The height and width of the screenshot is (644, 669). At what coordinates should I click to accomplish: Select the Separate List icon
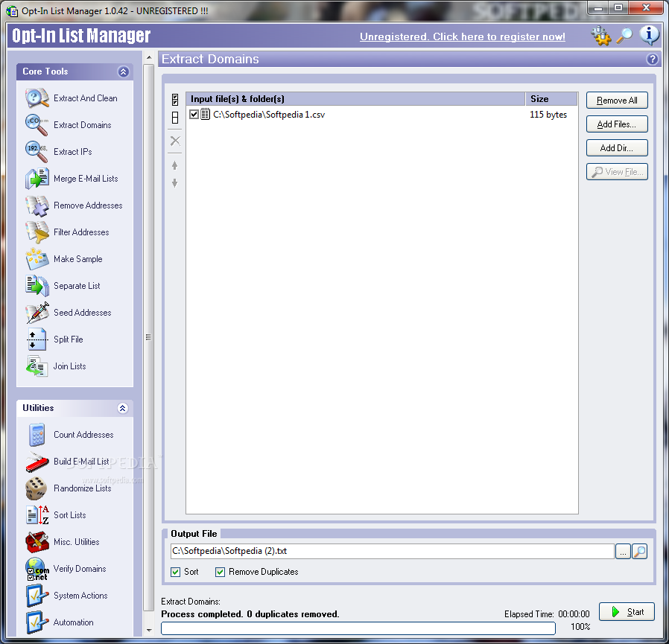click(x=37, y=286)
